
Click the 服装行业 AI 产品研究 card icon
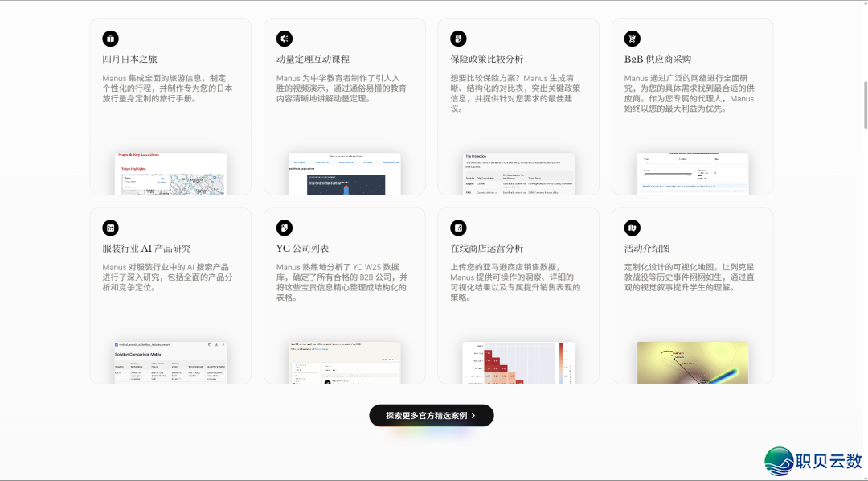click(x=110, y=228)
